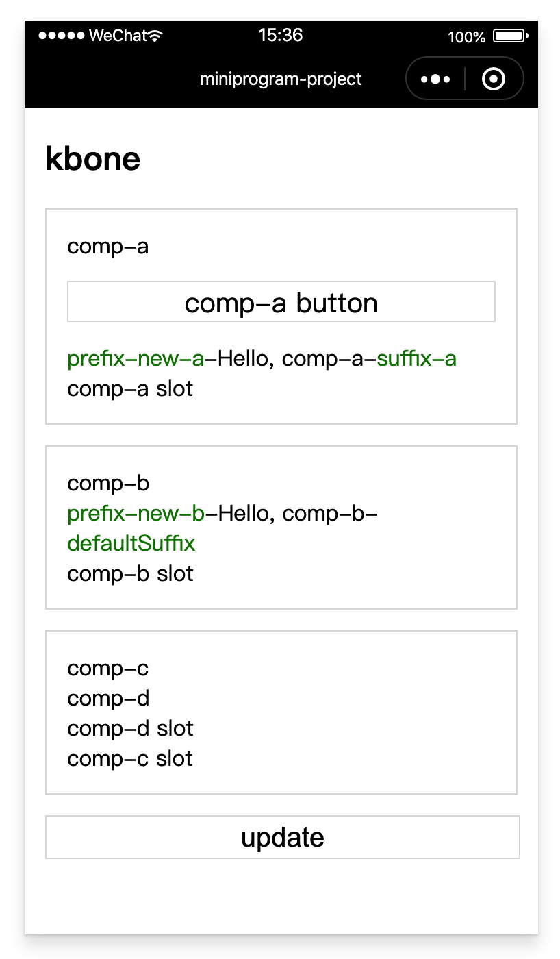Tap the green defaultSuffix text
Screen dimensions: 560x959
(131, 544)
